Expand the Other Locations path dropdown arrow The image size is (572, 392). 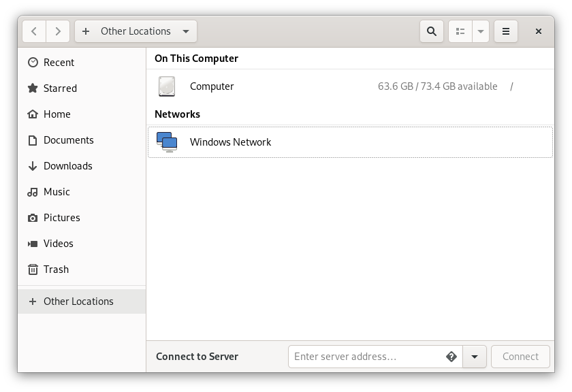[186, 31]
